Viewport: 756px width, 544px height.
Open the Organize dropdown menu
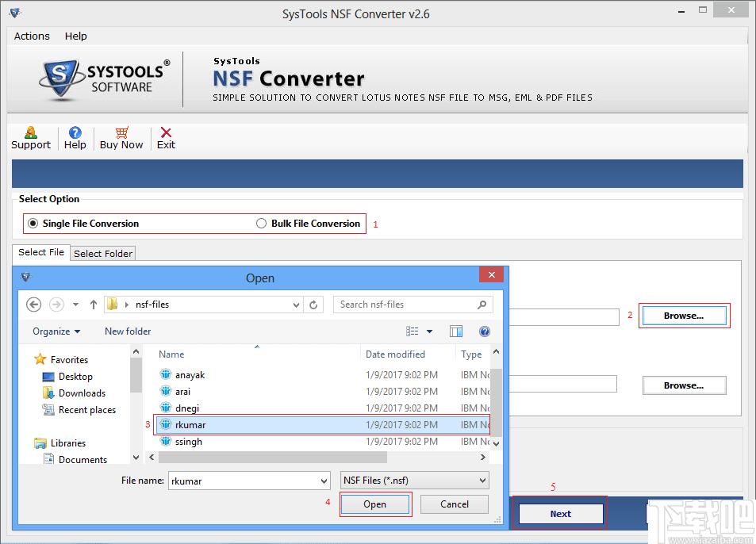click(56, 331)
